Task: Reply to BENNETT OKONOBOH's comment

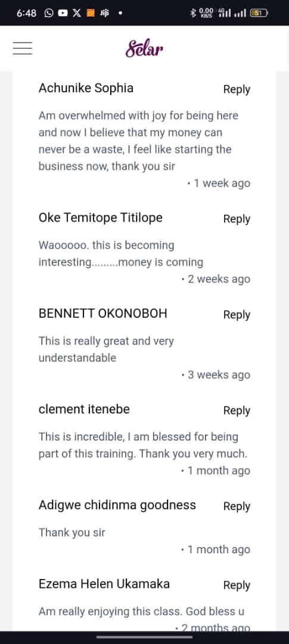Action: [237, 315]
